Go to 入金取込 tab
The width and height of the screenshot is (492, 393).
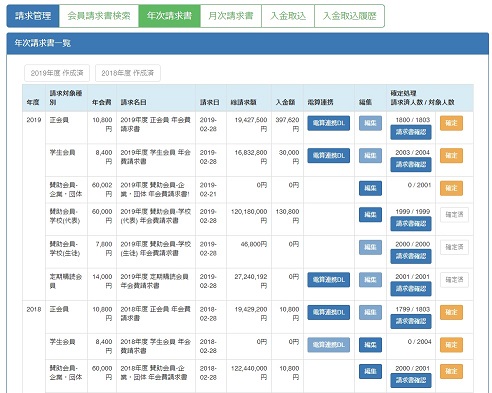coord(288,16)
